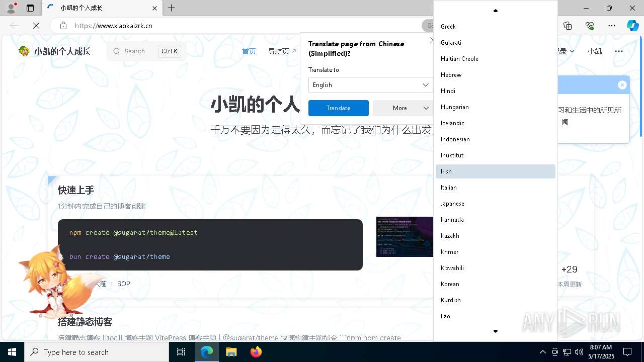Close the blue notification card

coord(622,85)
